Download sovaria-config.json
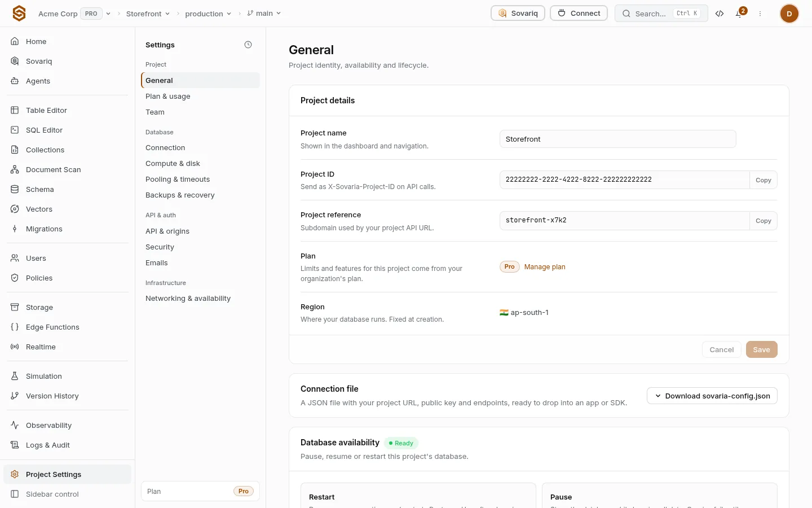 [712, 396]
